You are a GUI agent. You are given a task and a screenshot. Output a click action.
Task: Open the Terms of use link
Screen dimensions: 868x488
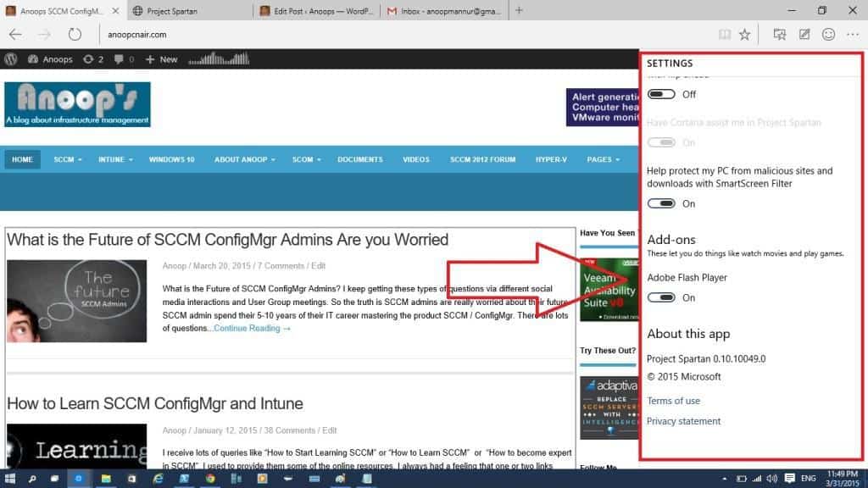click(673, 401)
